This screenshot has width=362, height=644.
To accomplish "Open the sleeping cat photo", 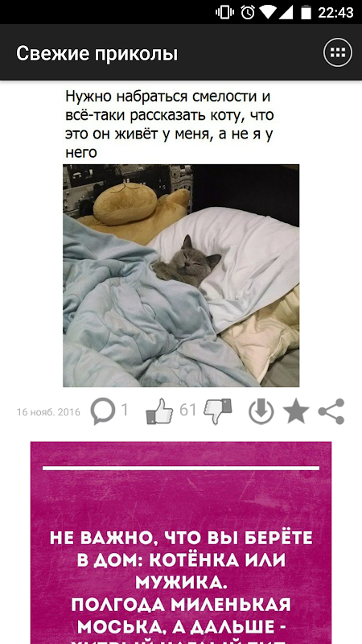I will click(x=181, y=275).
